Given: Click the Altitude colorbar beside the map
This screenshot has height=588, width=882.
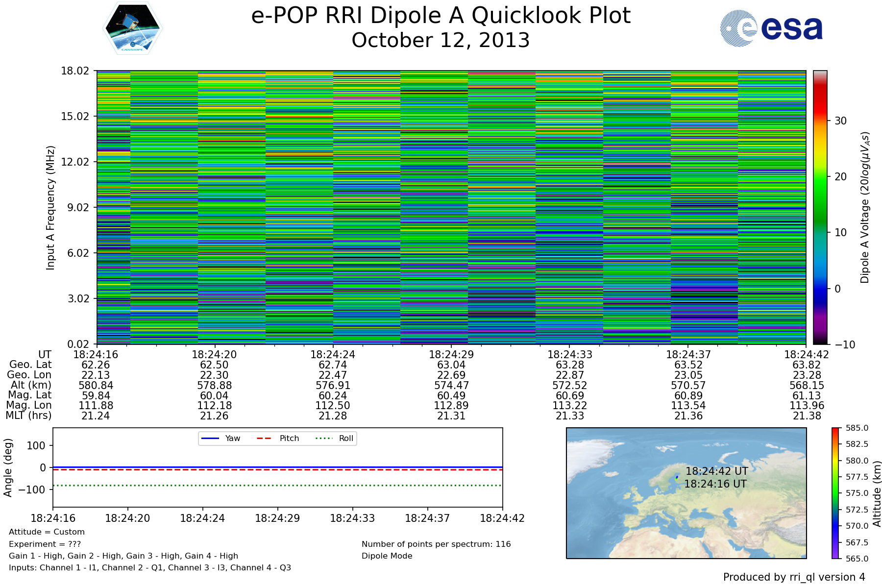Looking at the screenshot, I should 835,493.
